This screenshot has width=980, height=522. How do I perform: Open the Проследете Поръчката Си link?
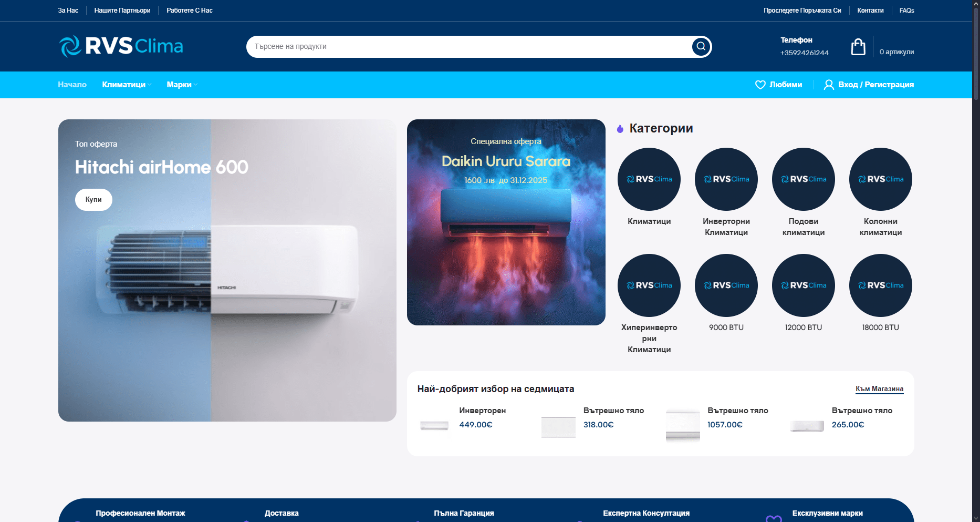802,11
